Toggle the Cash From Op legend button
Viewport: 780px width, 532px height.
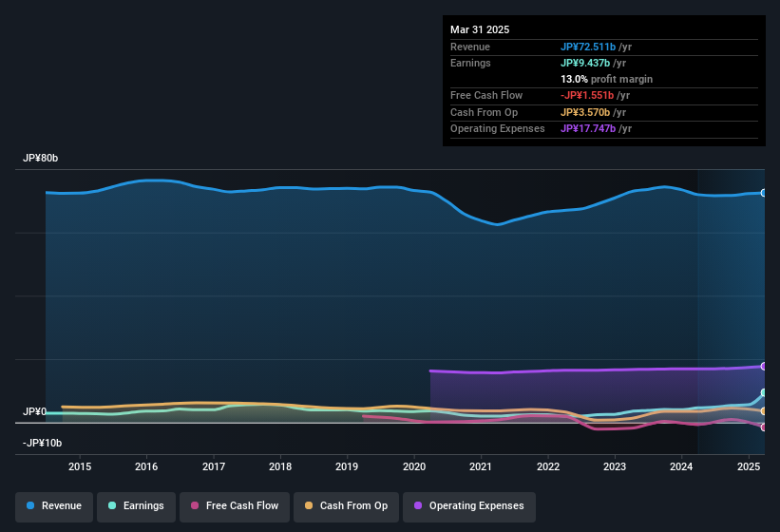346,506
